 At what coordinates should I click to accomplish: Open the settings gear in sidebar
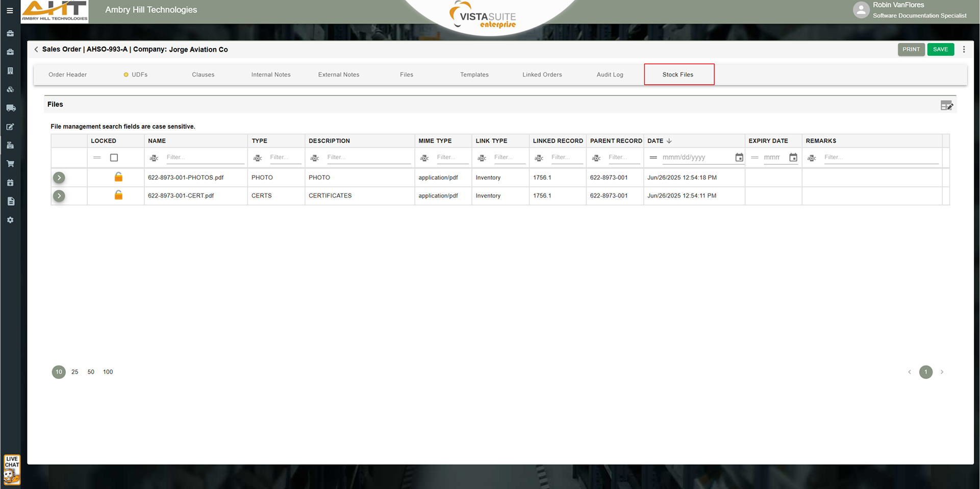click(10, 220)
